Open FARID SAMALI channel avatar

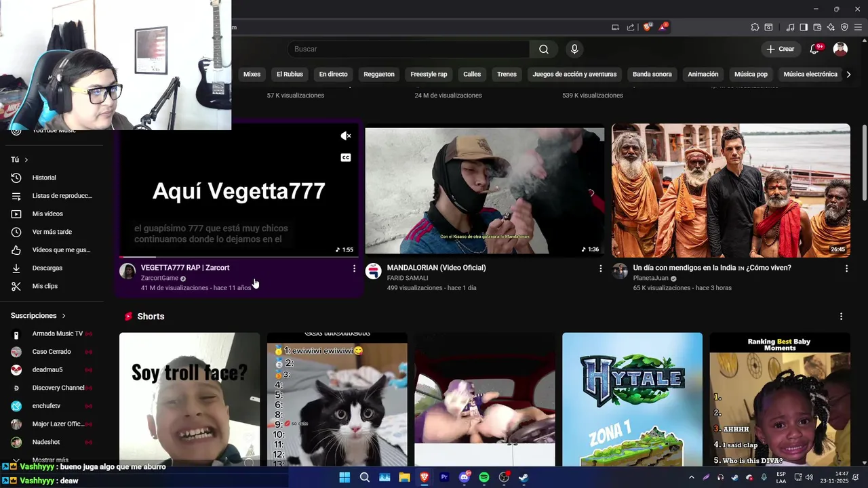click(x=374, y=272)
